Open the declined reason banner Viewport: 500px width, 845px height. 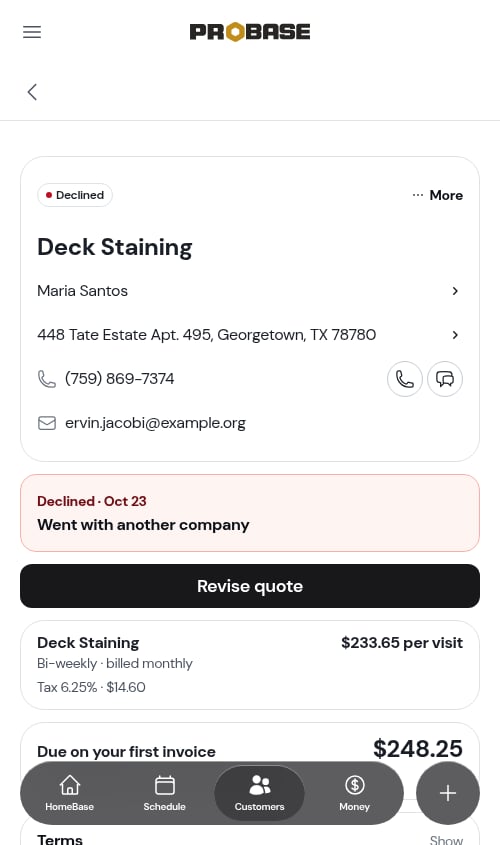[250, 513]
